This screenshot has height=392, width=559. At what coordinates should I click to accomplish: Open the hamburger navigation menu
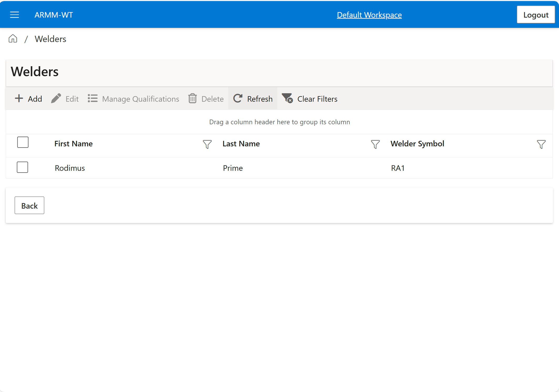(x=14, y=15)
